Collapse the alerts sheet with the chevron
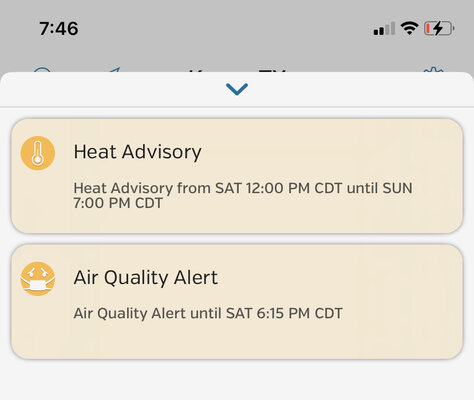 (237, 89)
